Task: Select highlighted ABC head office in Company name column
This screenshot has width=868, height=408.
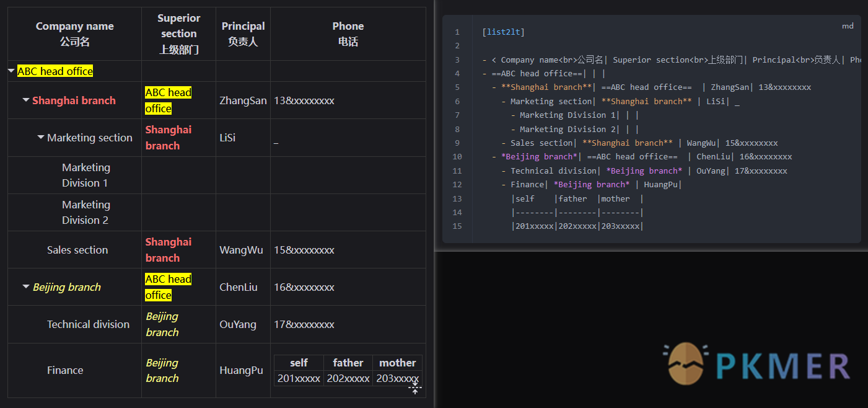Action: [x=55, y=71]
